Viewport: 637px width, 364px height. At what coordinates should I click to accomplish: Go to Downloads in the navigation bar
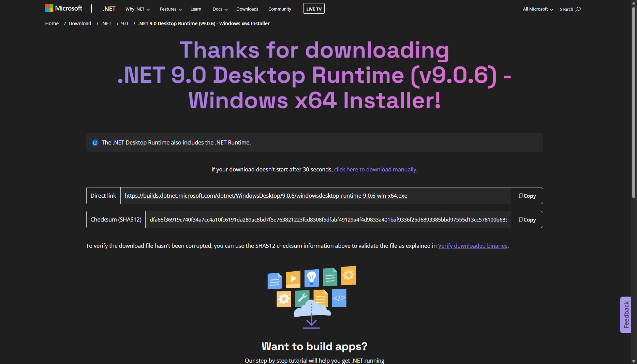pos(247,9)
